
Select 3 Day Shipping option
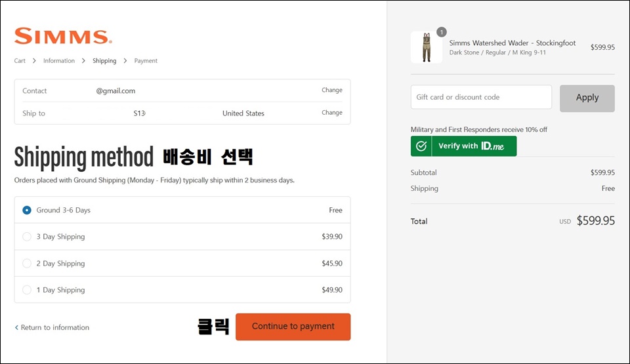pyautogui.click(x=27, y=237)
